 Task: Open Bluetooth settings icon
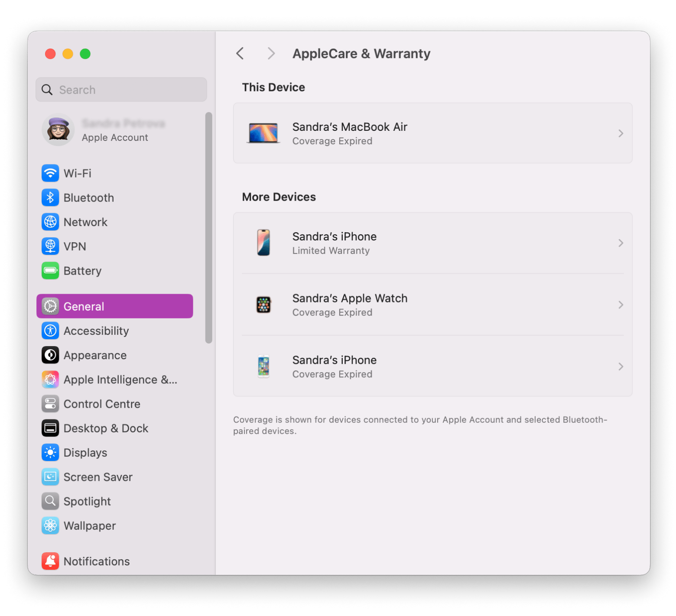pos(50,198)
